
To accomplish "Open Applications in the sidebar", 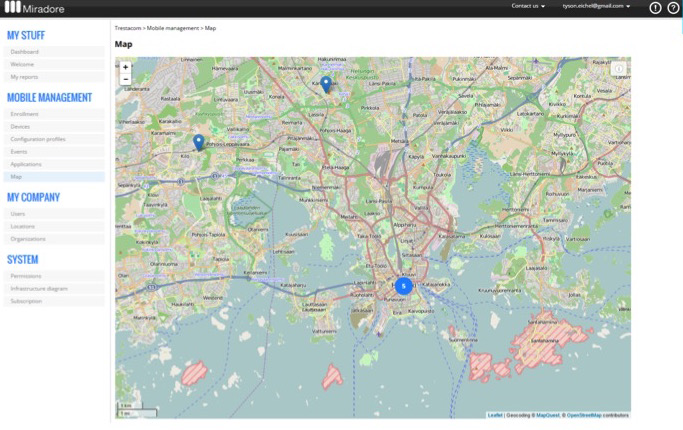I will click(54, 164).
